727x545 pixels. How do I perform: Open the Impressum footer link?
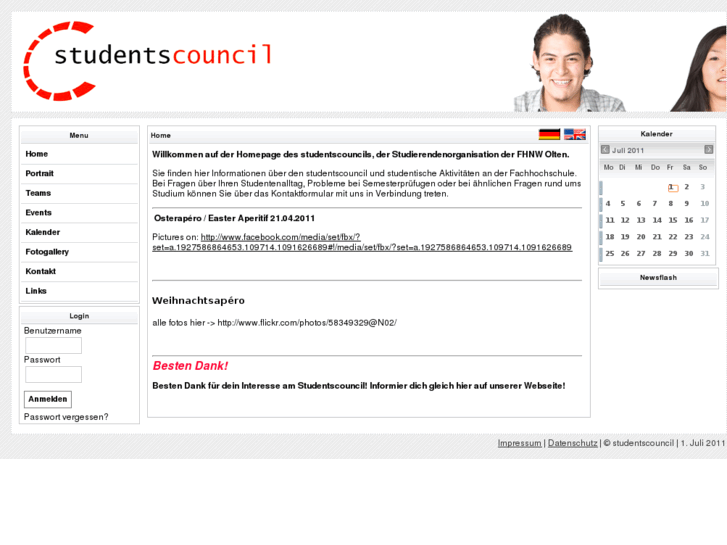coord(519,443)
